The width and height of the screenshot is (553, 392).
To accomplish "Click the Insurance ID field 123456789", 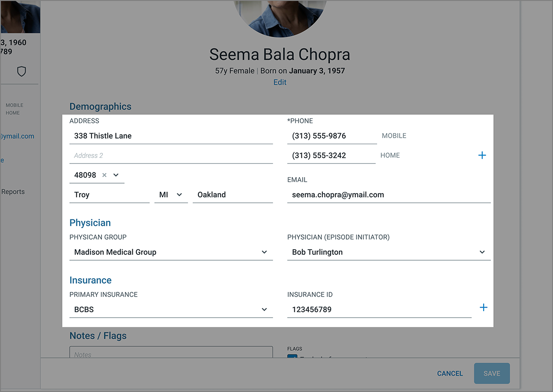I will point(379,309).
